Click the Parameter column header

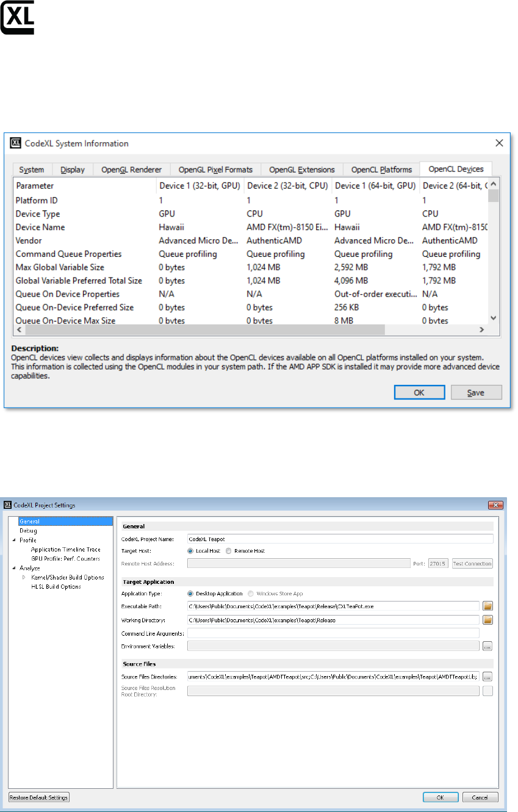coord(84,185)
